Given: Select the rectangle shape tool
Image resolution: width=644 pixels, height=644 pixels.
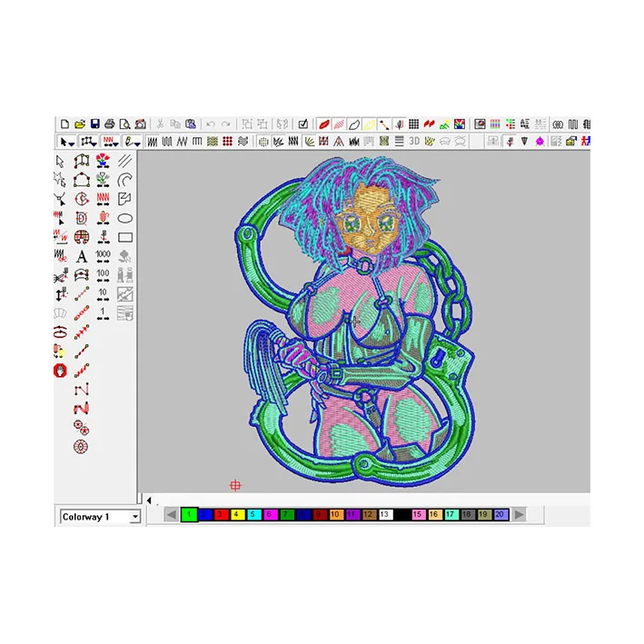Looking at the screenshot, I should pos(124,237).
